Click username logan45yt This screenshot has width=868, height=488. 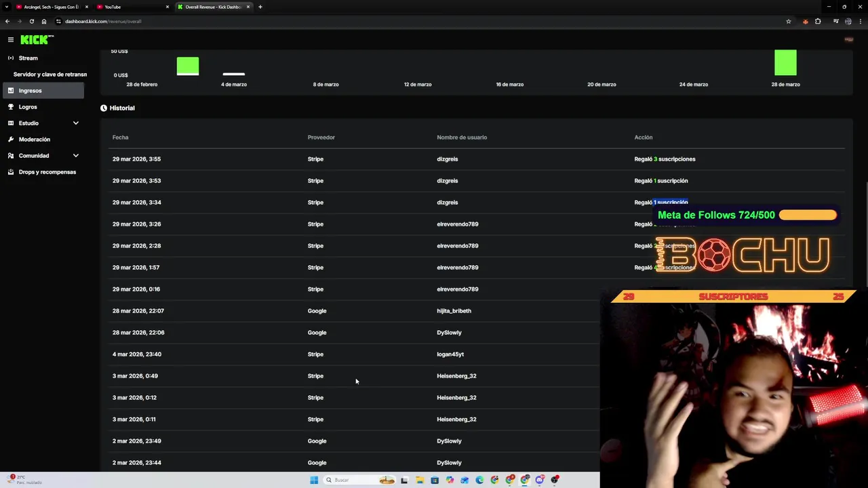coord(450,354)
